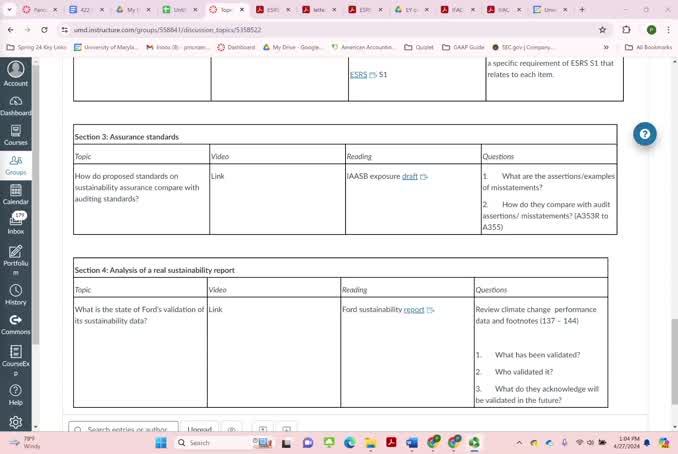Screen dimensions: 678x454
Task: Open the Quizlet bookmark
Action: (424, 47)
